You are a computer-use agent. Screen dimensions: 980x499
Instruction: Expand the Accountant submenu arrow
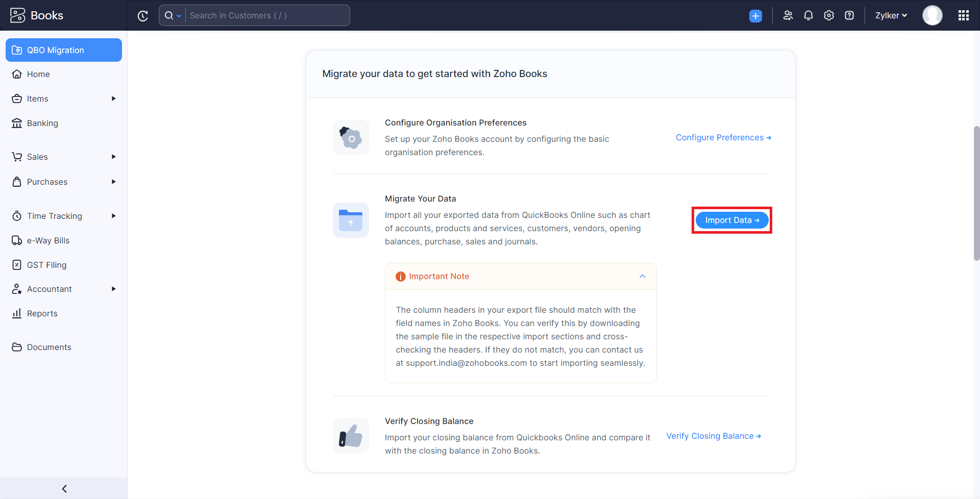tap(114, 289)
